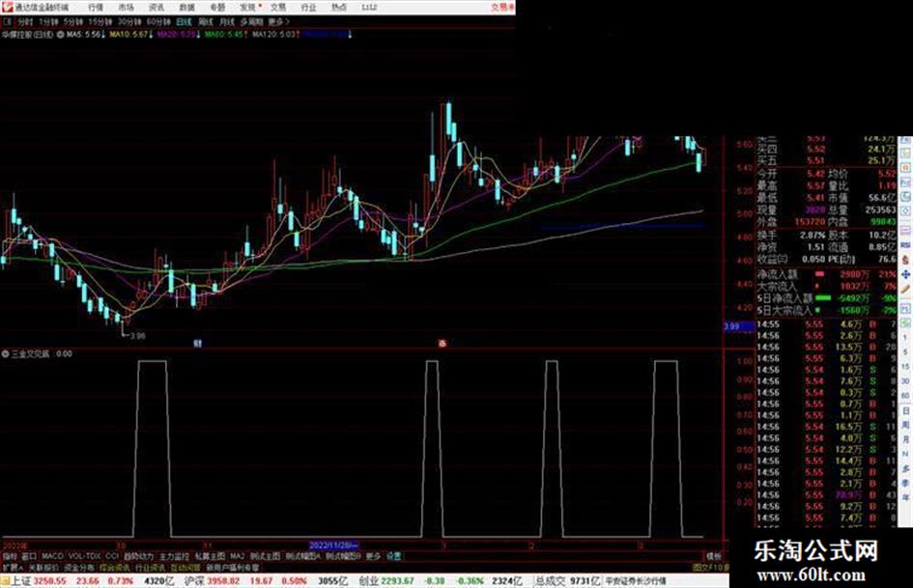Select the highlighted 2022/11/28 date marker
This screenshot has height=588, width=913.
pyautogui.click(x=333, y=546)
